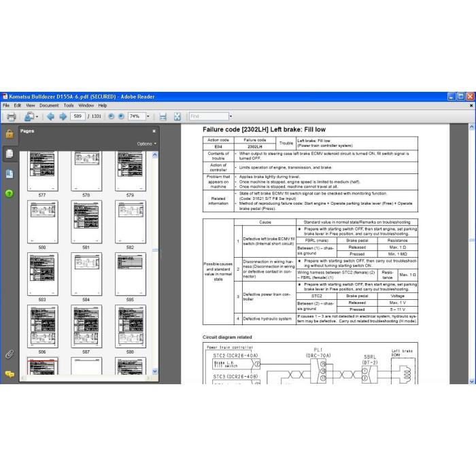The image size is (476, 476).
Task: Open the Comments speech bubble icon
Action: coord(10,374)
